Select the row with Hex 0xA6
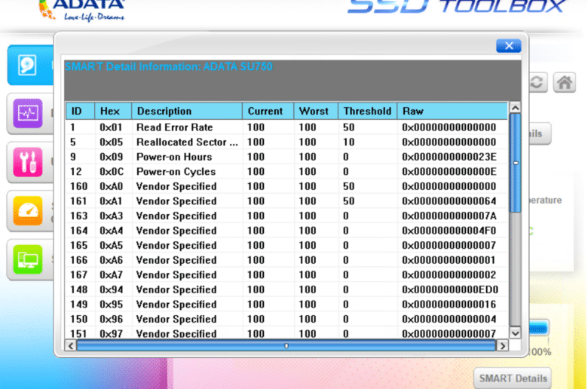588x389 pixels. 287,260
